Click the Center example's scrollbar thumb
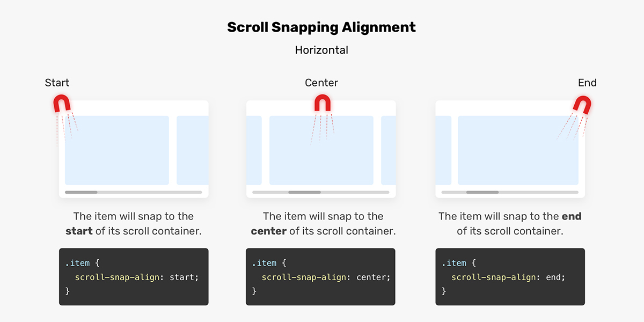Viewport: 644px width, 322px height. pyautogui.click(x=304, y=192)
